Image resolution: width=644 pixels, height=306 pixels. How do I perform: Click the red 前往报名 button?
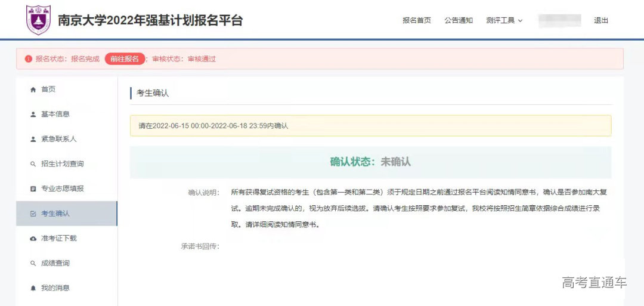[x=125, y=58]
